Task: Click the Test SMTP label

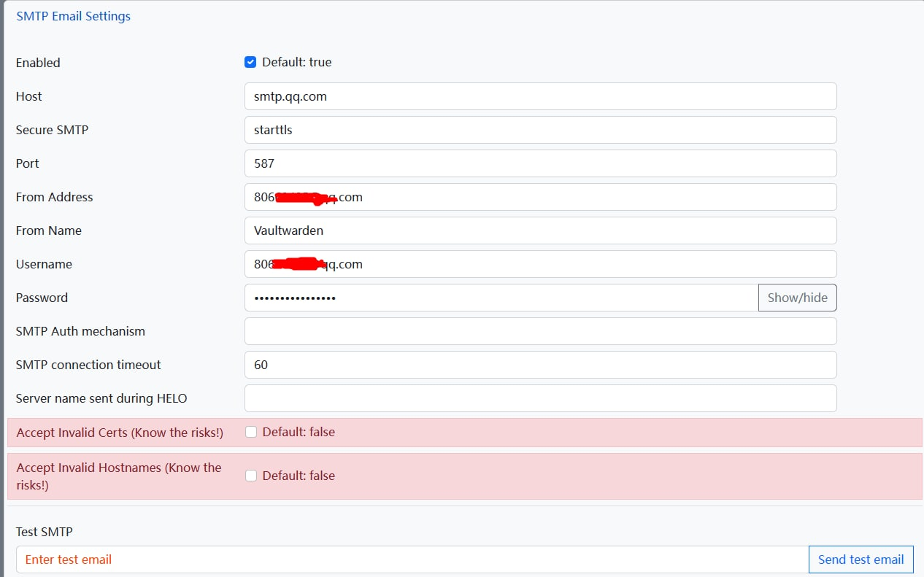Action: (x=45, y=532)
